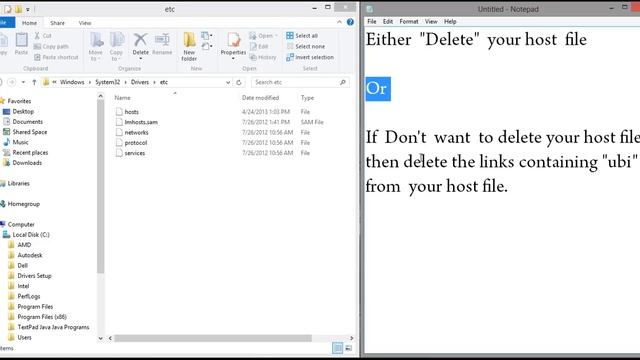Click the History button in the Open group
640x360 pixels.
pyautogui.click(x=263, y=57)
